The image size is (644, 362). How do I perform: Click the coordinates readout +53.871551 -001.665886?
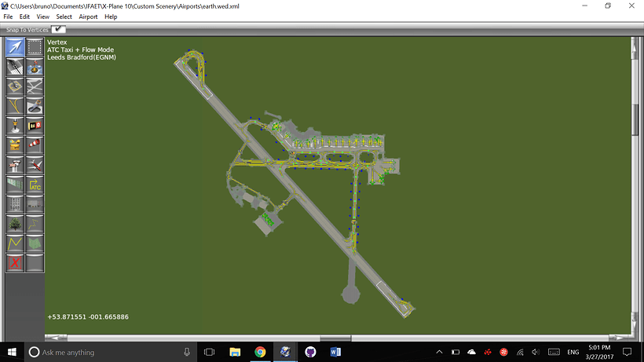pos(88,317)
